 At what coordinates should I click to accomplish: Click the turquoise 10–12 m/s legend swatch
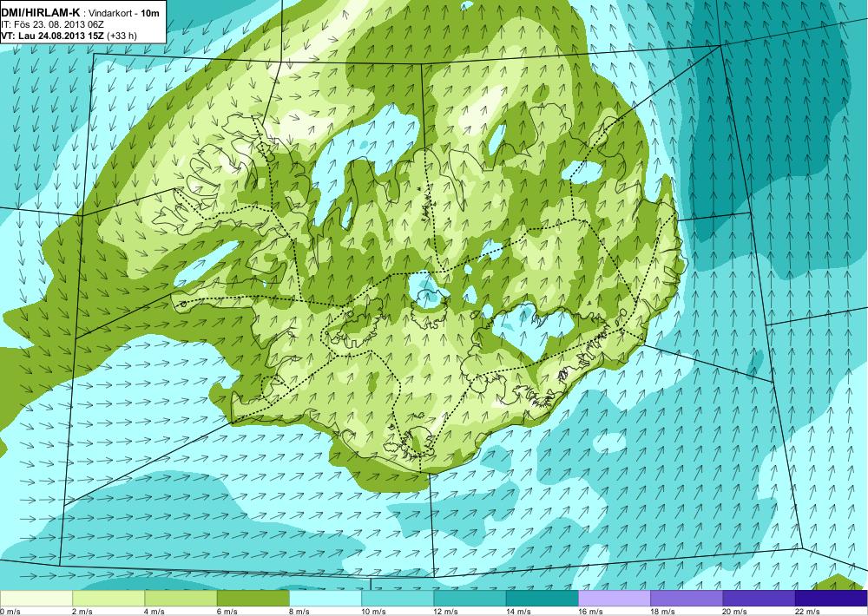pos(398,599)
